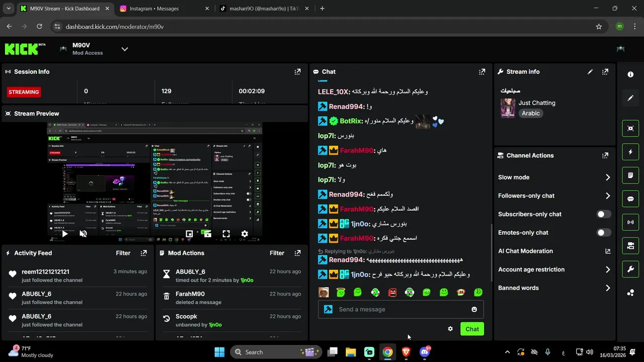Image resolution: width=644 pixels, height=362 pixels.
Task: Toggle the Channel Actions sidebar icon
Action: tap(630, 246)
